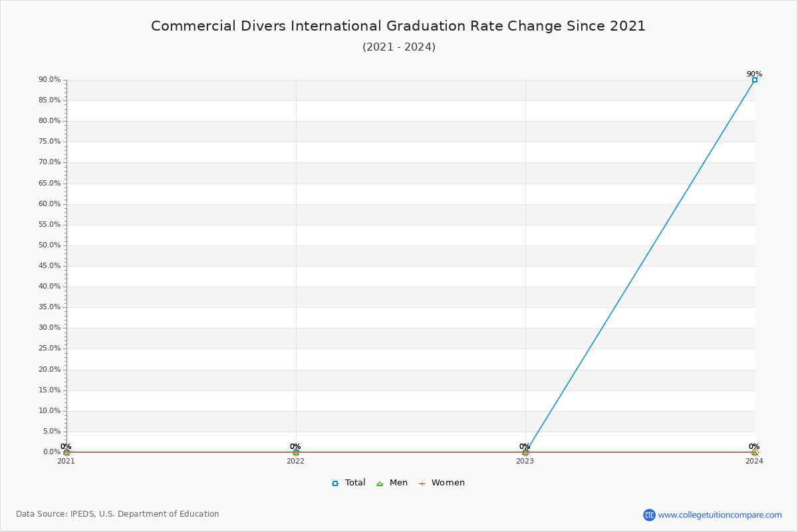Select the 2023 data point at 0%
This screenshot has width=798, height=532.
(x=525, y=452)
